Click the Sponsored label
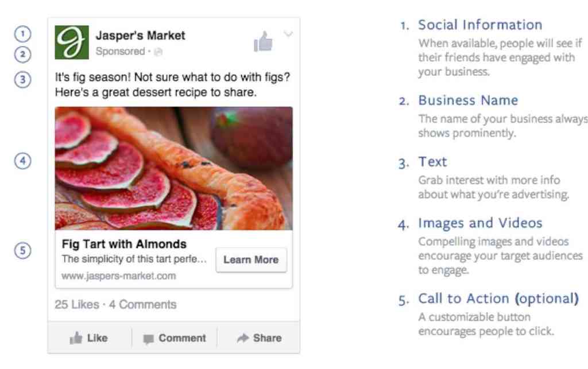The height and width of the screenshot is (369, 588). [120, 52]
